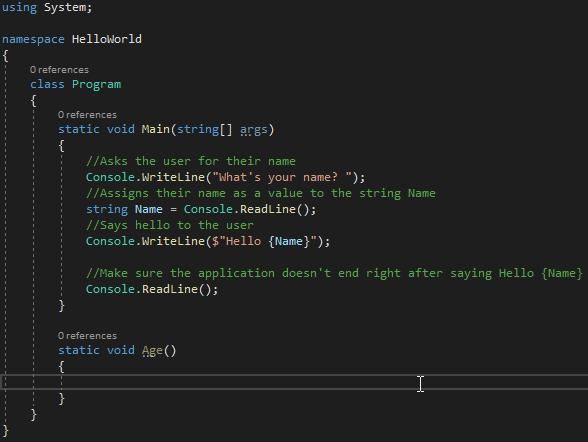Click the Name variable in string declaration

(x=148, y=209)
